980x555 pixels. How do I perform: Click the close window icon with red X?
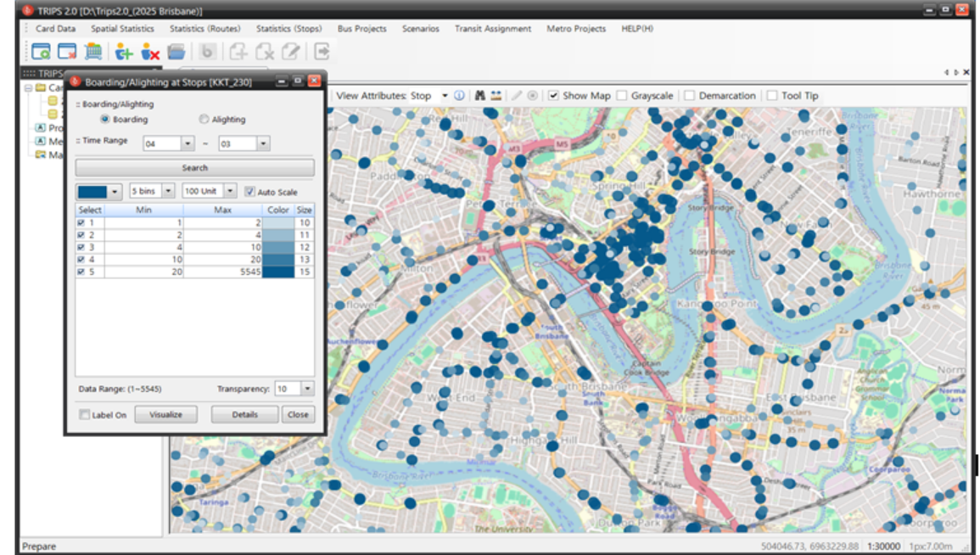tap(66, 52)
